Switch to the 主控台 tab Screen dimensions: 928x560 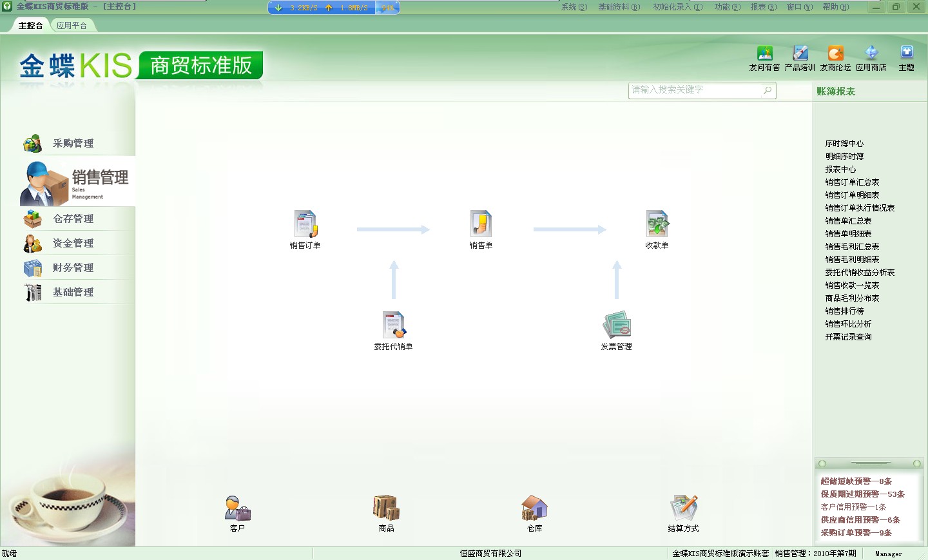click(x=30, y=26)
